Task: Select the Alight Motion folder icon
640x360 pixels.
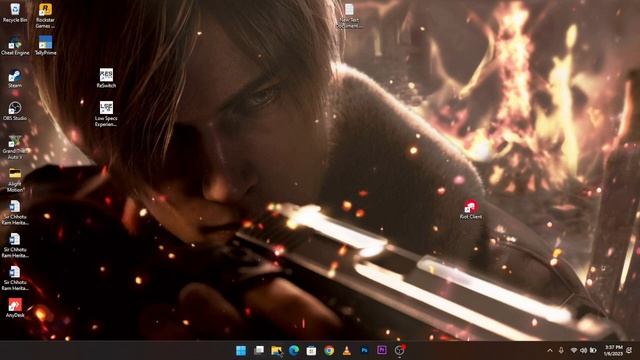Action: click(15, 180)
